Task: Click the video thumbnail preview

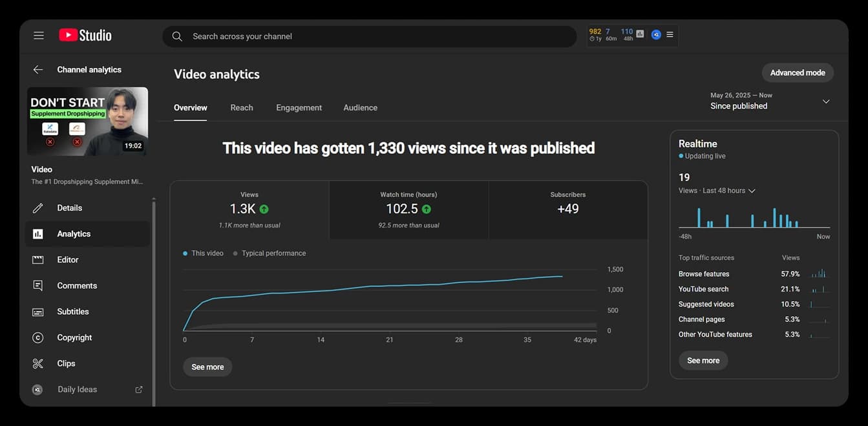Action: pyautogui.click(x=87, y=121)
